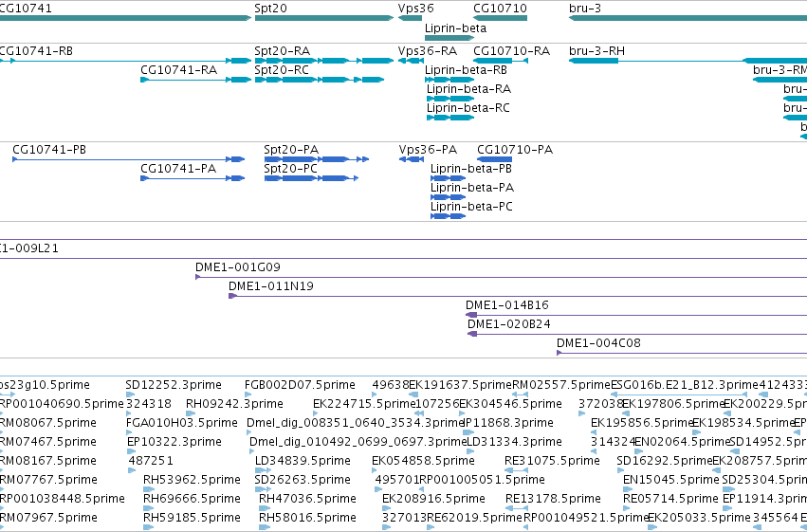Viewport: 807px width, 532px height.
Task: Click EST RP001038448.5prime
Action: pyautogui.click(x=63, y=499)
